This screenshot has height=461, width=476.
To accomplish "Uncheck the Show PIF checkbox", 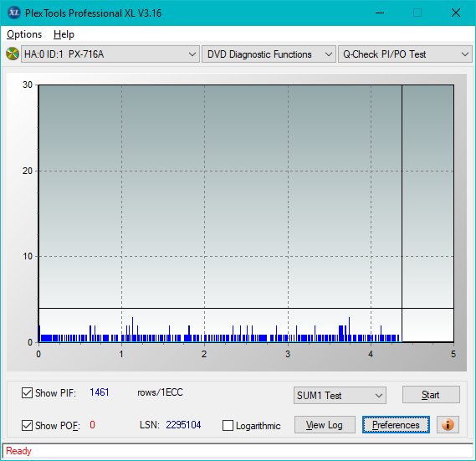I will click(27, 392).
